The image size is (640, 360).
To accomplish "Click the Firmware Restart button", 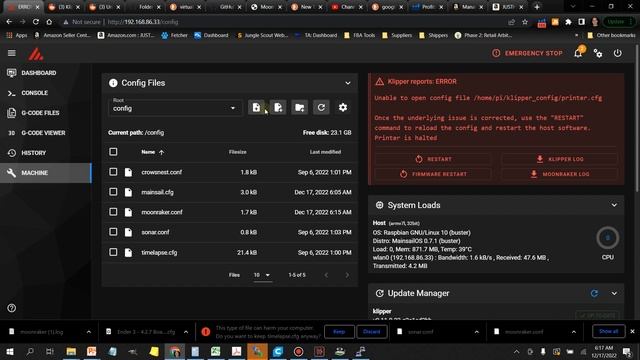I will (433, 174).
